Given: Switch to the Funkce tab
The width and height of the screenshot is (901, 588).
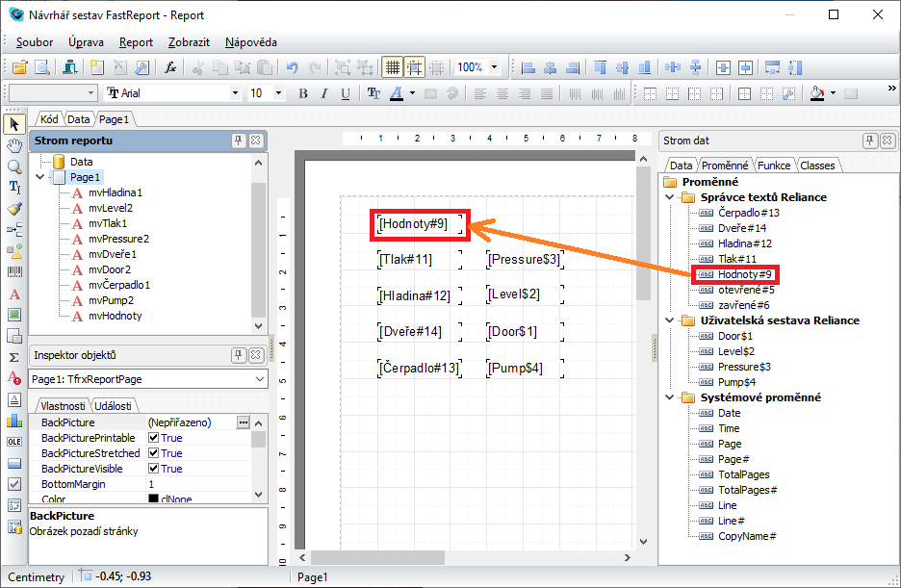Looking at the screenshot, I should point(774,166).
